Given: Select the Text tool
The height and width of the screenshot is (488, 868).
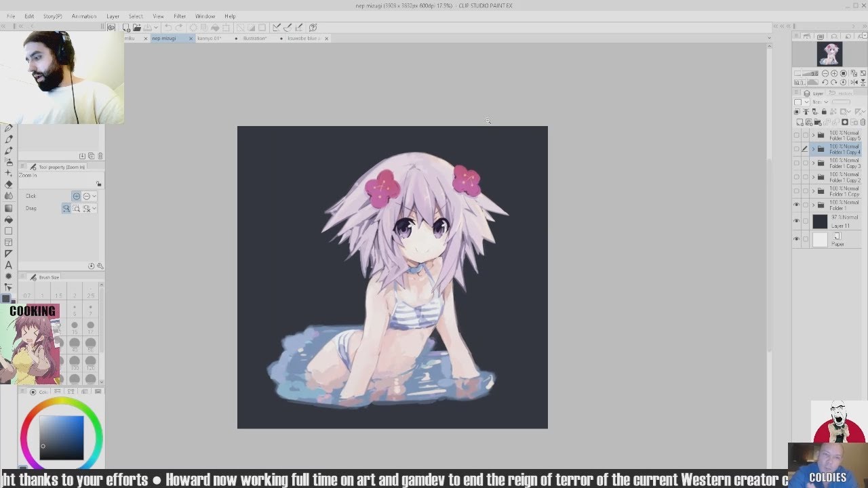Looking at the screenshot, I should click(8, 265).
